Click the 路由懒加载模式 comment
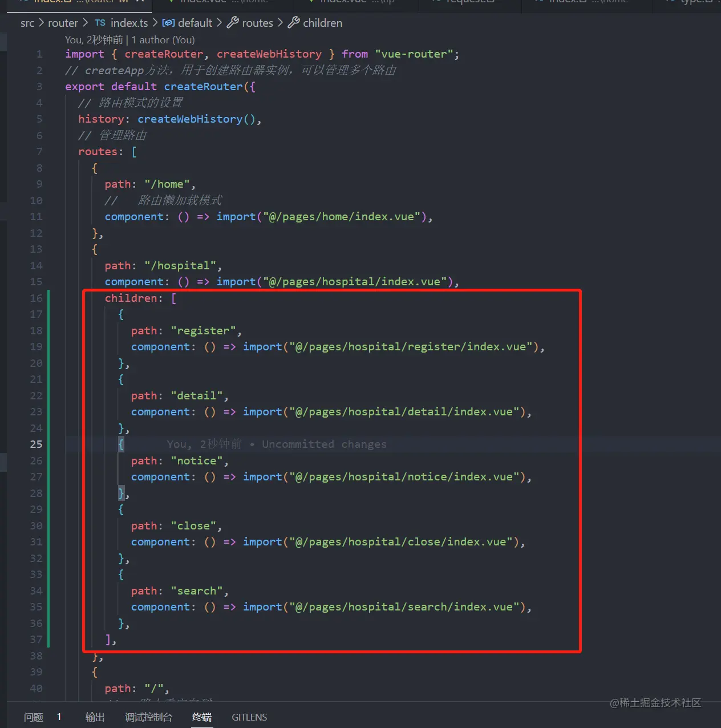 coord(180,201)
